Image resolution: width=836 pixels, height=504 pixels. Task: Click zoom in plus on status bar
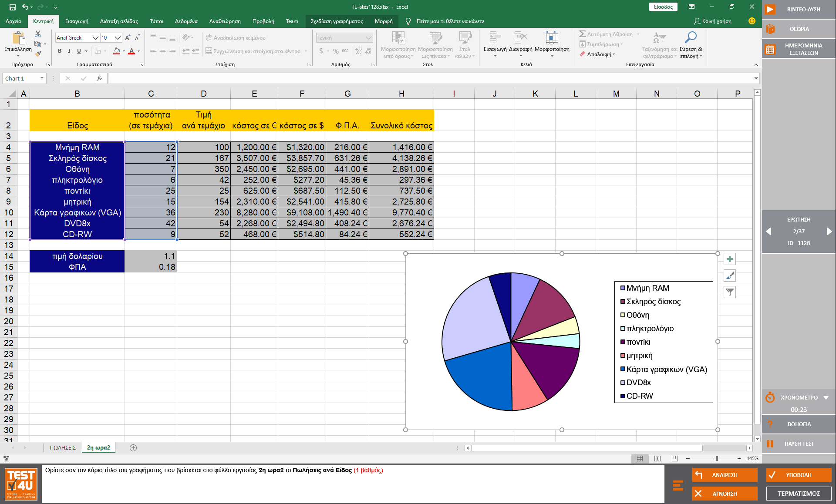(x=739, y=458)
